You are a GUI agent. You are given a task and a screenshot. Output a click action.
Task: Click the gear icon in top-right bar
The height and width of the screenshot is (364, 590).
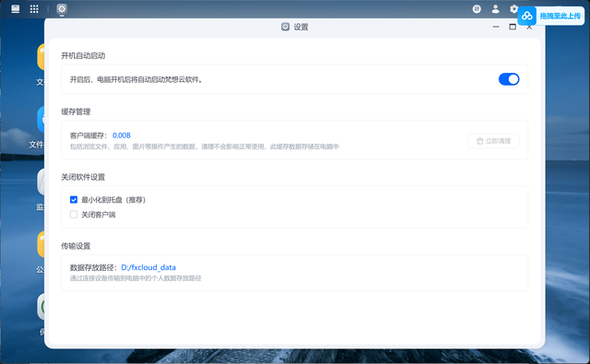click(513, 8)
